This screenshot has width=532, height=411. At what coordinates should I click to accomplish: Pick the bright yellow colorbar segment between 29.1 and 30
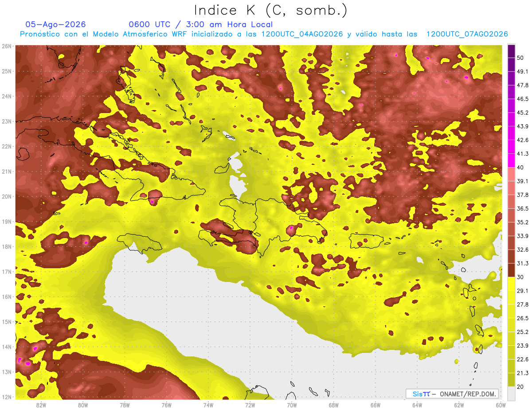click(x=511, y=284)
